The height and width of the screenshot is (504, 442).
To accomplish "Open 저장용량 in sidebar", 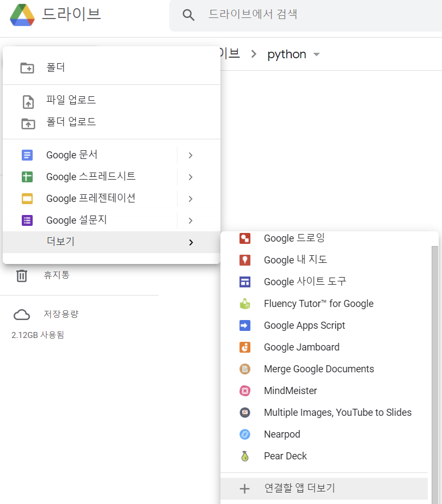I will tap(61, 314).
